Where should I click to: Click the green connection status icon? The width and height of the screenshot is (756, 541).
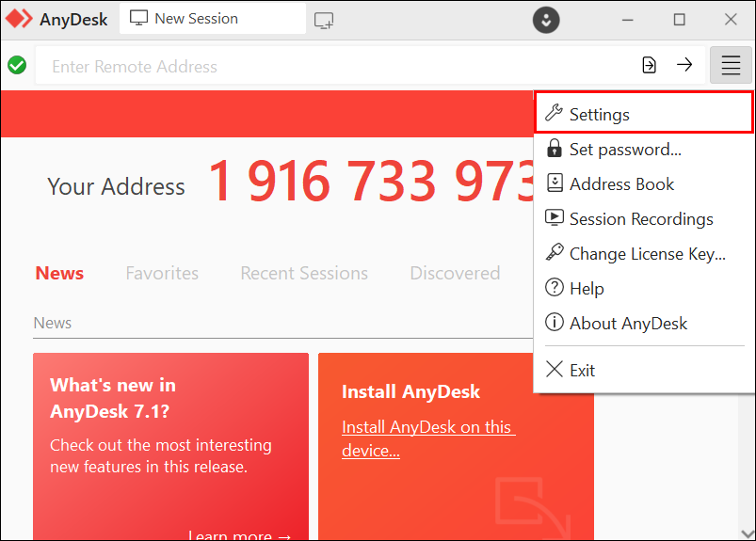click(17, 65)
